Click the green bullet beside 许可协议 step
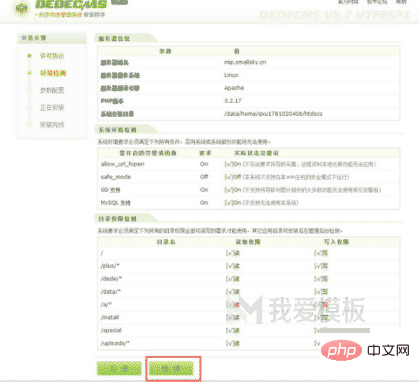420x383 pixels. point(30,56)
